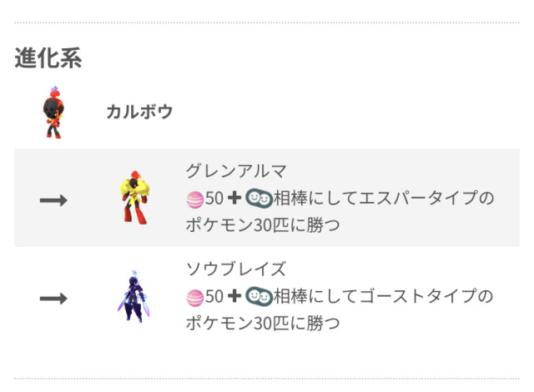Screen dimensions: 534x392
Task: Click the candy count 50 for ソウブレイズ
Action: point(214,296)
